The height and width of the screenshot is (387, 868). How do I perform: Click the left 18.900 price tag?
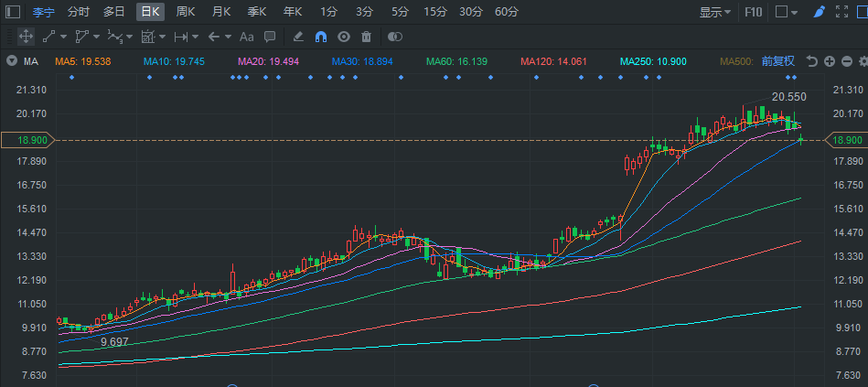(x=27, y=140)
